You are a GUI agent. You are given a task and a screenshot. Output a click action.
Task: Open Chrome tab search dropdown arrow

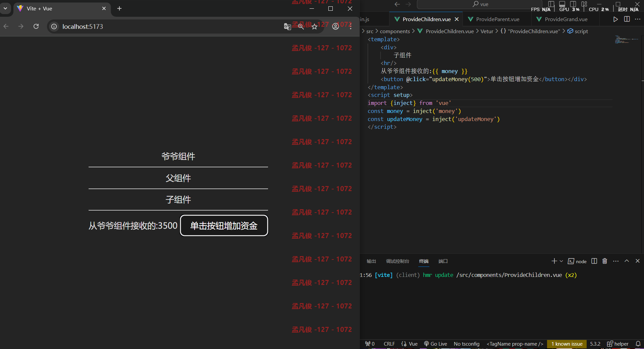point(5,8)
